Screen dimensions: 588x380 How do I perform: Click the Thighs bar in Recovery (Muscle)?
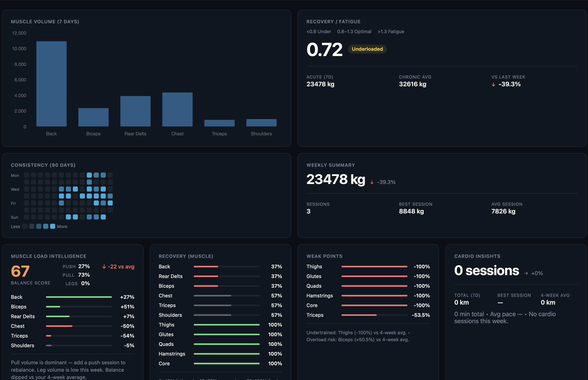point(226,325)
